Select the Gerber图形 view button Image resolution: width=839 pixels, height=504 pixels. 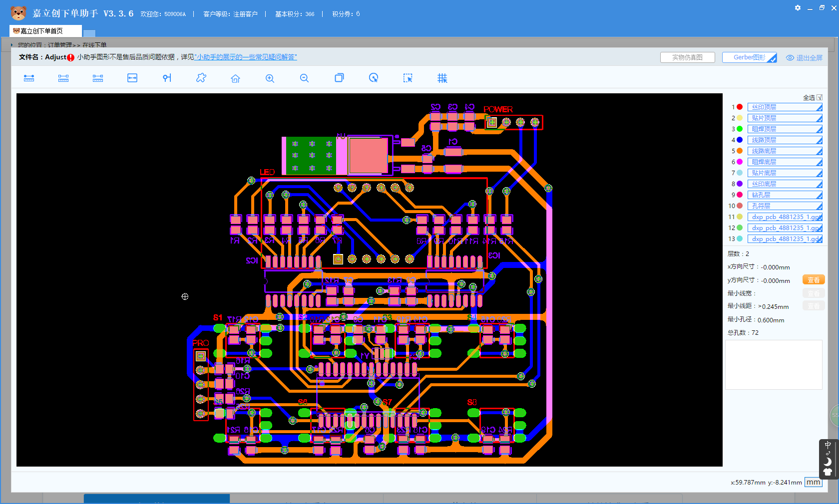pyautogui.click(x=749, y=57)
